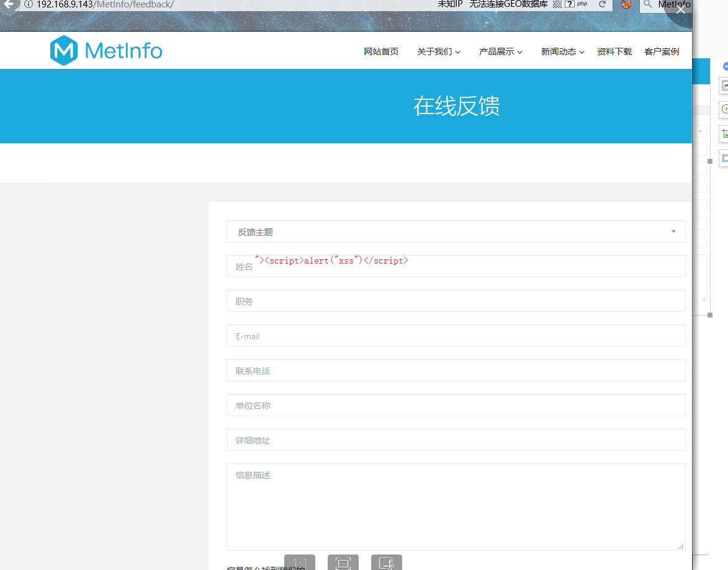Screen dimensions: 728x570
Task: Click the browser address bar URL
Action: 105,4
